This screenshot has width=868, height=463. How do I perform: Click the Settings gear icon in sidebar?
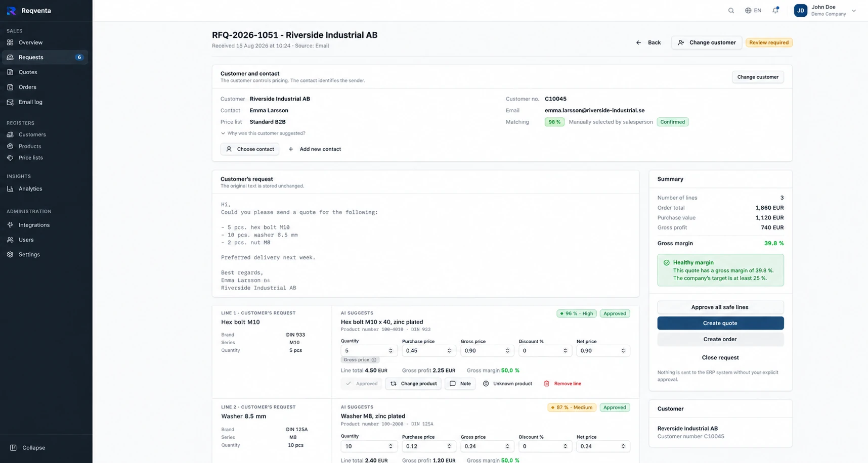[x=10, y=255]
